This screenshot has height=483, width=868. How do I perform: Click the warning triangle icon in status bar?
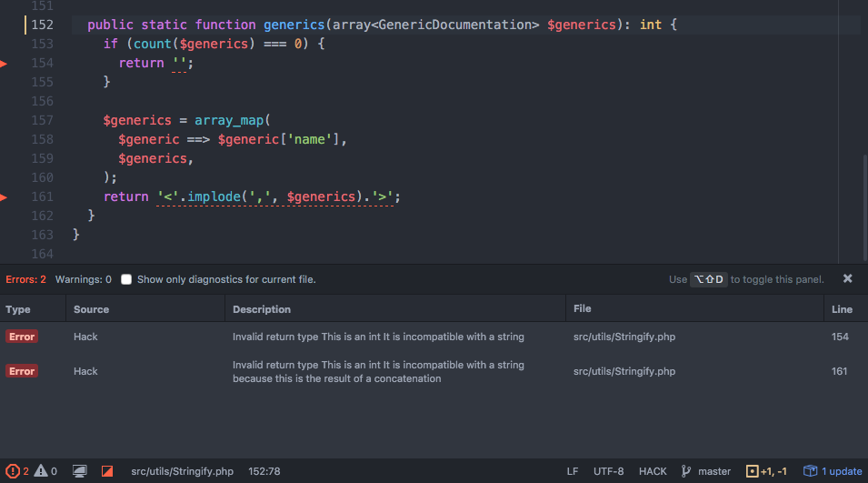[x=41, y=471]
